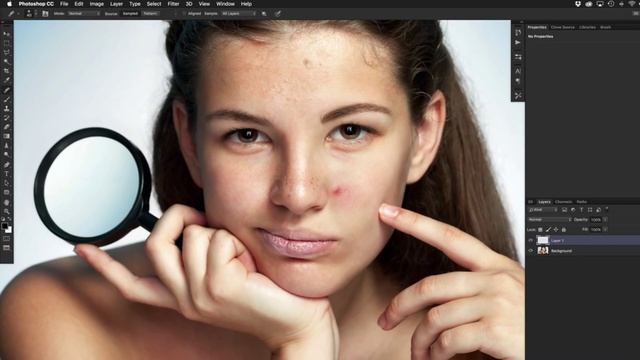Open the Actions panel icon
This screenshot has width=640, height=360.
tap(518, 42)
